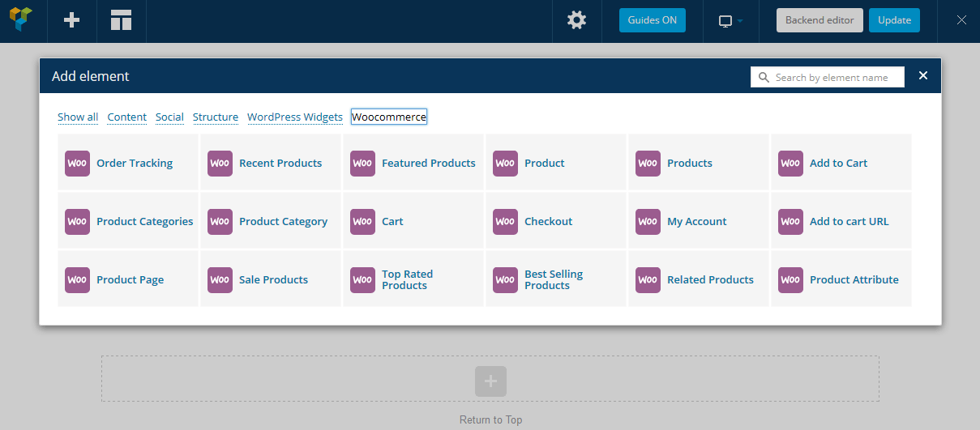This screenshot has height=430, width=980.
Task: Click the Return to Top link
Action: pyautogui.click(x=490, y=419)
